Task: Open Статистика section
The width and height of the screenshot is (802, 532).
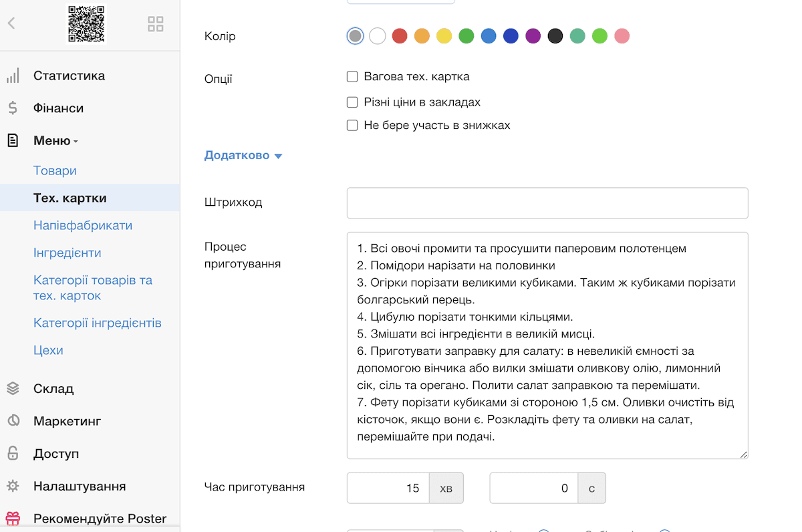Action: [70, 76]
